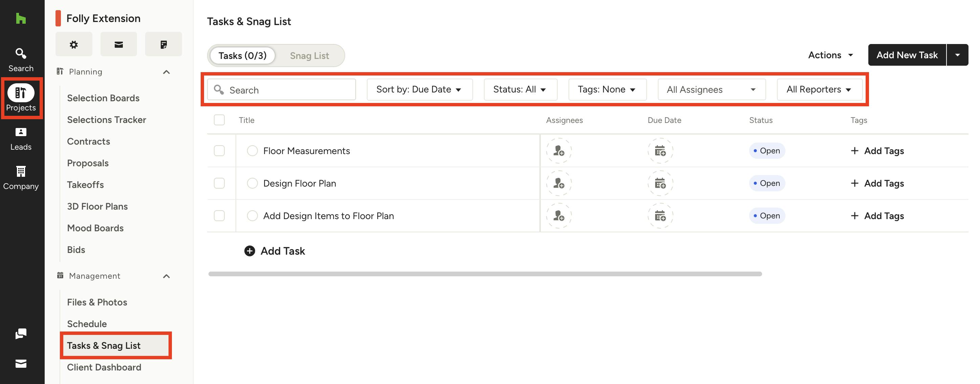Check the Floor Measurements row checkbox
This screenshot has width=980, height=384.
[219, 151]
